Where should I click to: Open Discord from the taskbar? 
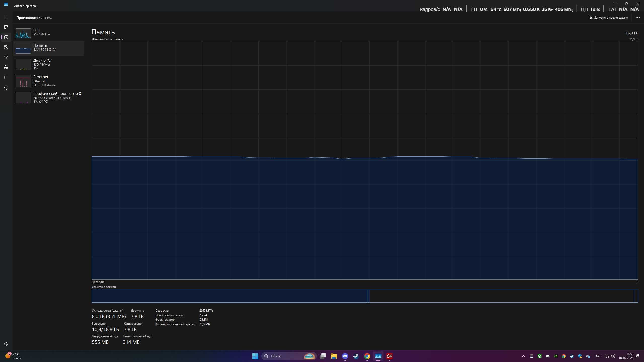345,356
